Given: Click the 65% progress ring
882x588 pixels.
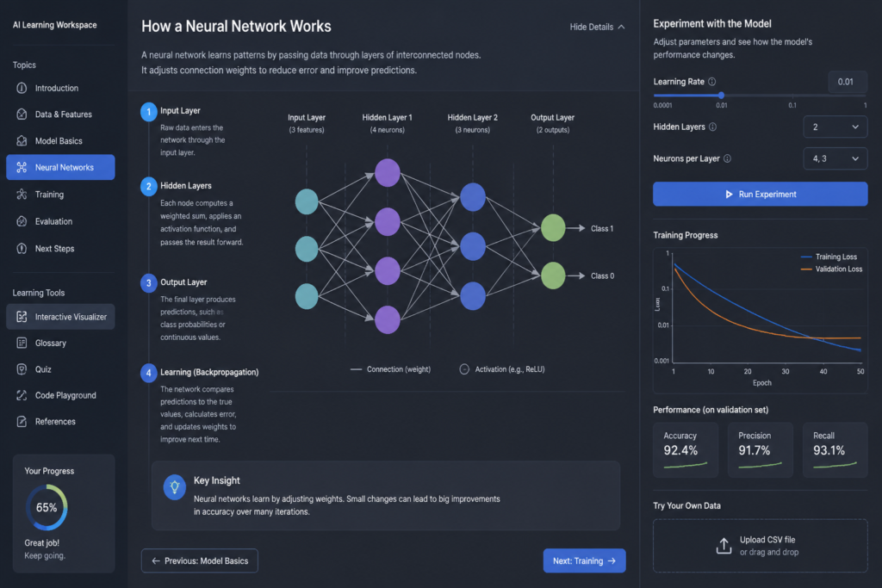Looking at the screenshot, I should (x=47, y=508).
